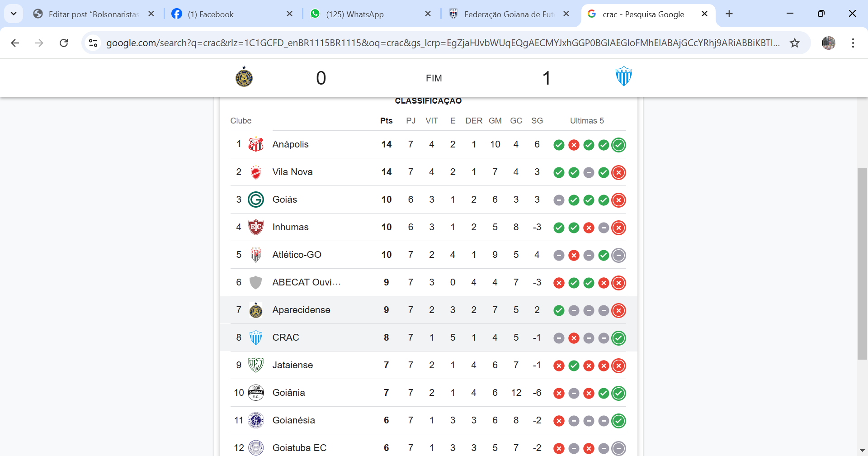This screenshot has width=868, height=456.
Task: Open the Chrome profile avatar
Action: point(828,43)
